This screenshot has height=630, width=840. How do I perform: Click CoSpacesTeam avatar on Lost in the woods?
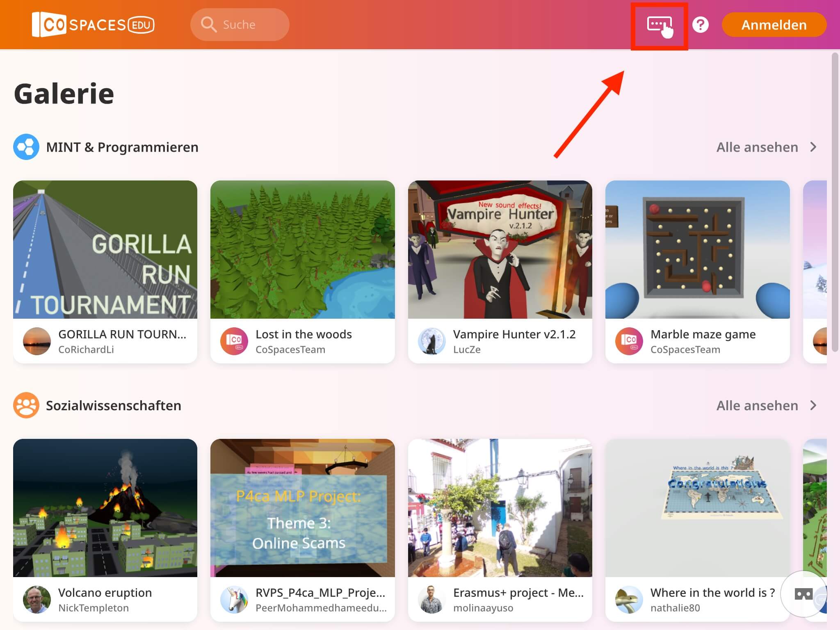234,341
